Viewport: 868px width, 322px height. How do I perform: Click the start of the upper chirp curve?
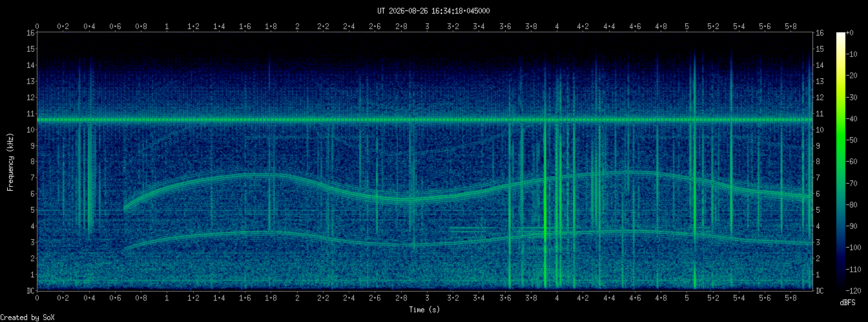pyautogui.click(x=125, y=208)
